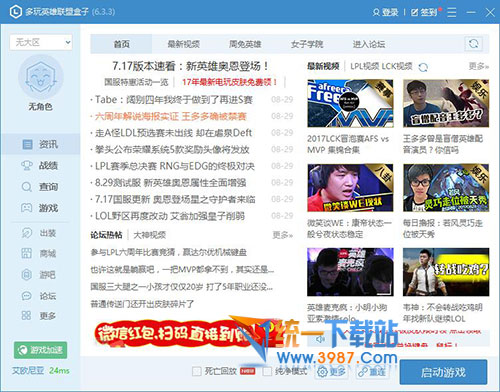Expand 更多 next to 最新视频 section

coord(478,66)
